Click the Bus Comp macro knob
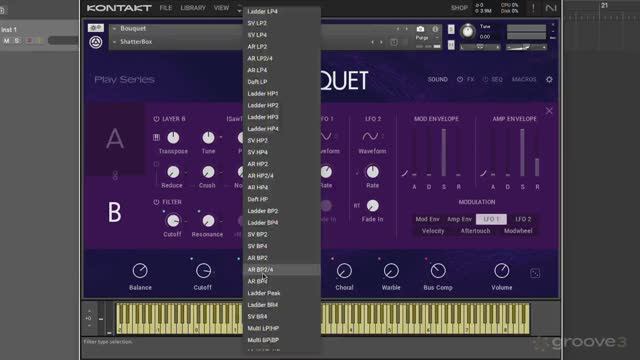The width and height of the screenshot is (640, 360). (x=438, y=271)
